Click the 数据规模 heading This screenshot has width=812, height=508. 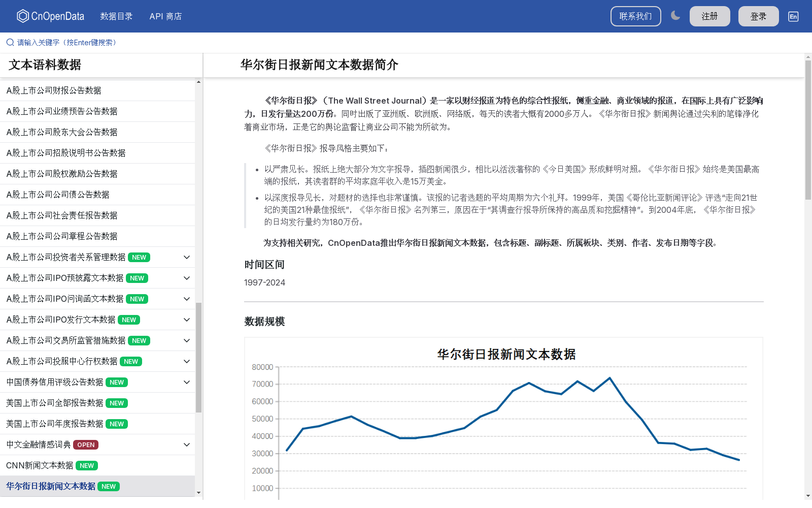click(264, 322)
